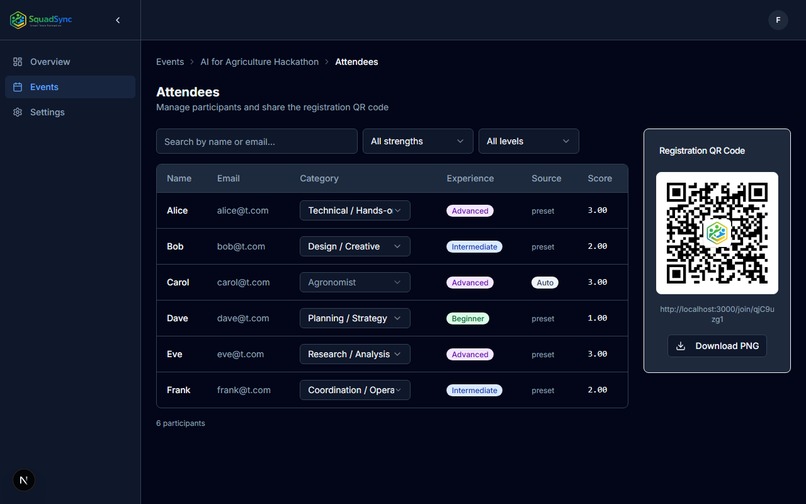The width and height of the screenshot is (806, 504).
Task: Click the email carol@t.com
Action: 243,282
